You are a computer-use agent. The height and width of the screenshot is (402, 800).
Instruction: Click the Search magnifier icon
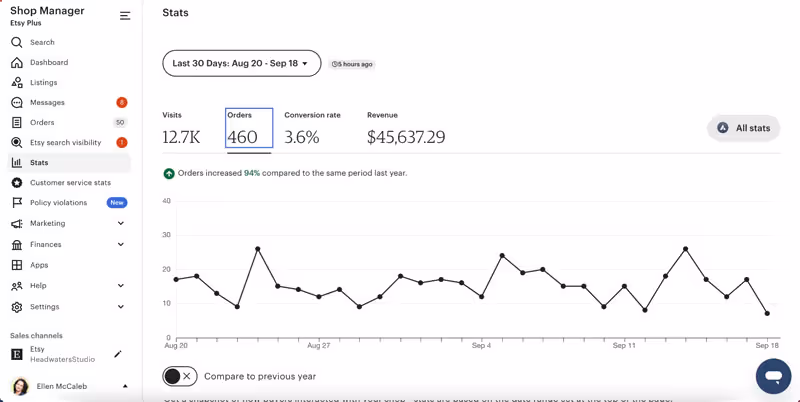(17, 43)
